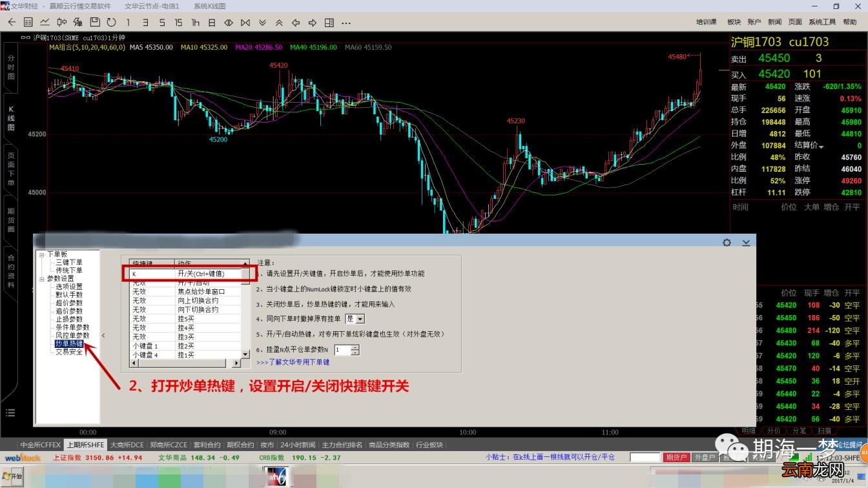Open the order panel settings gear
Screen dimensions: 868x488
(x=727, y=242)
